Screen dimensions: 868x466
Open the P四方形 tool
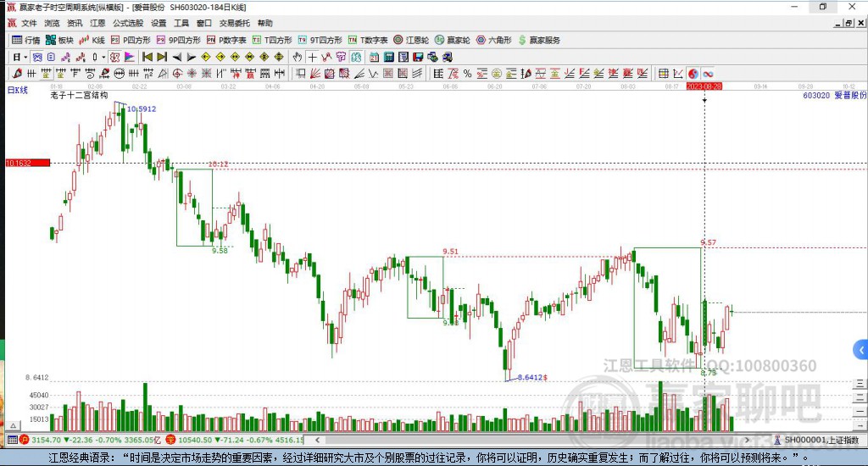[131, 40]
